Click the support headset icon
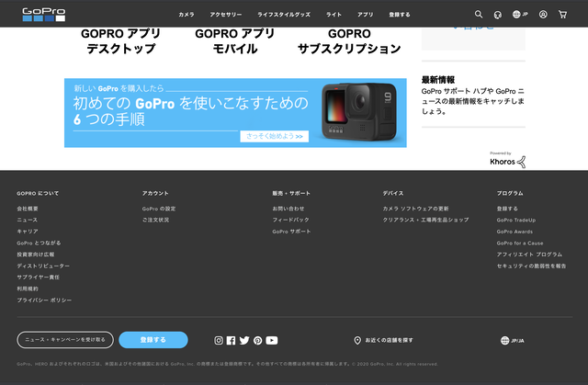Image resolution: width=588 pixels, height=385 pixels. pyautogui.click(x=498, y=15)
